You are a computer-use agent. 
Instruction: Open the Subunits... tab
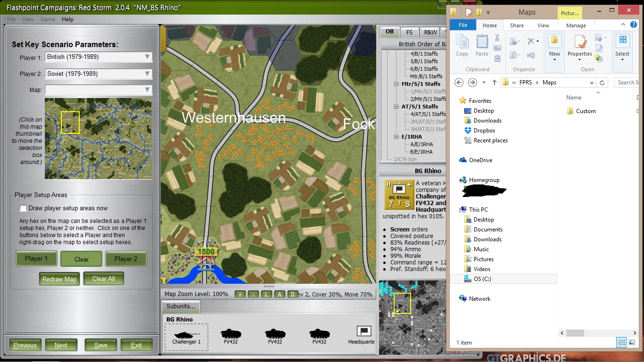coord(181,306)
